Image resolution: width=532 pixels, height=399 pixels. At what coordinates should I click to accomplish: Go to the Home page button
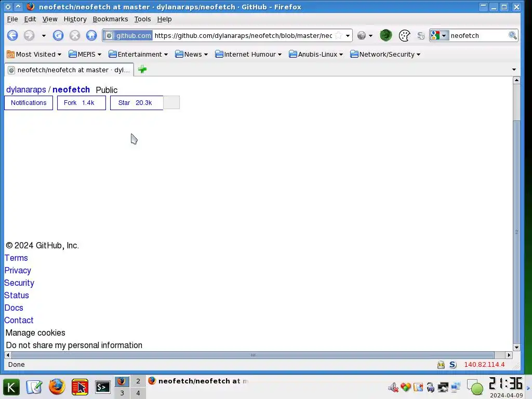point(91,35)
